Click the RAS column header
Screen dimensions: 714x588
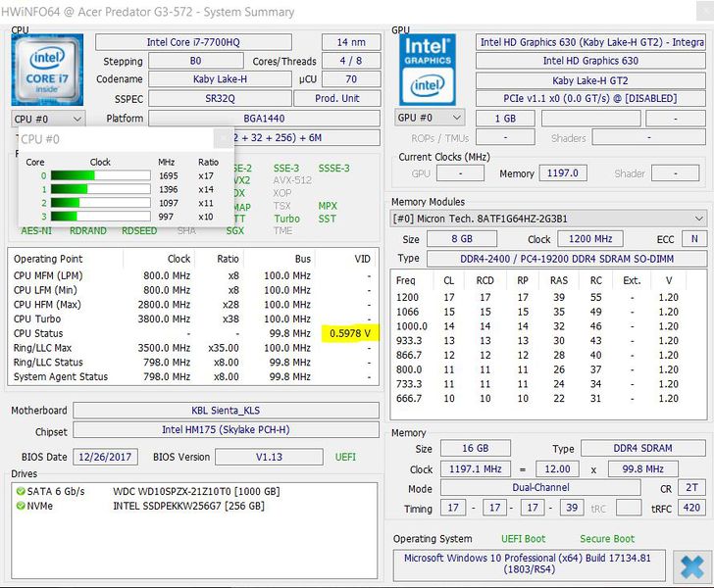click(x=559, y=280)
